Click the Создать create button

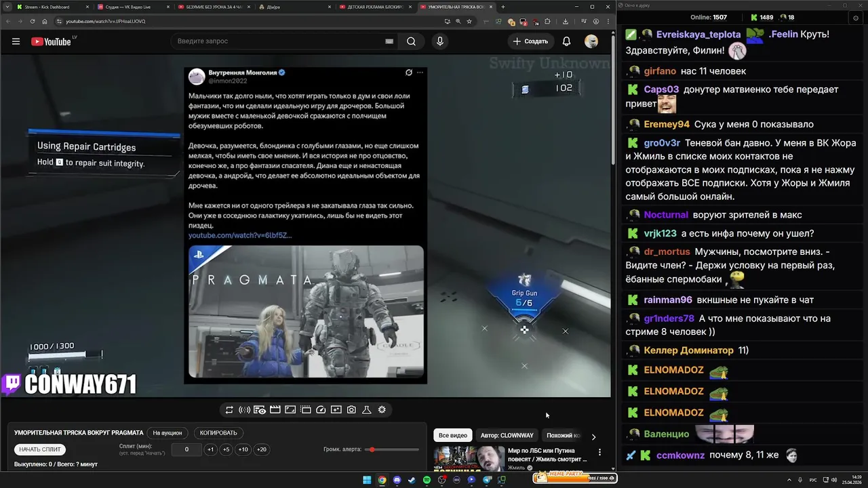click(530, 41)
